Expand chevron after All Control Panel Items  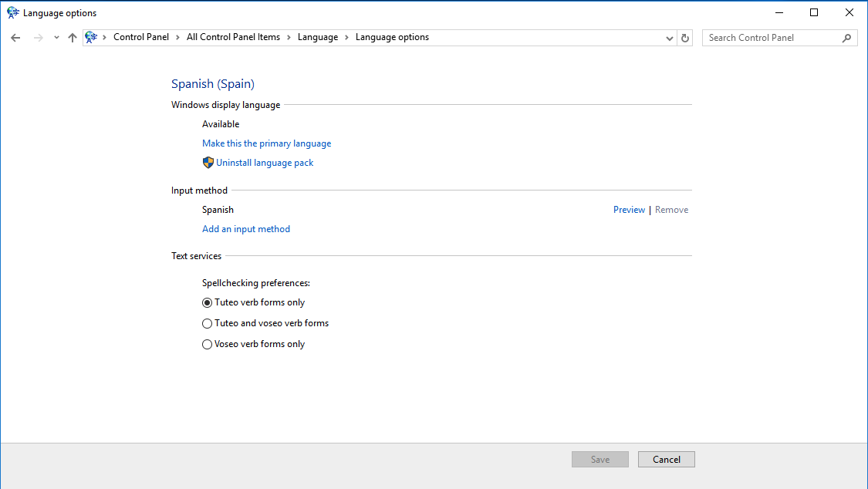tap(289, 37)
